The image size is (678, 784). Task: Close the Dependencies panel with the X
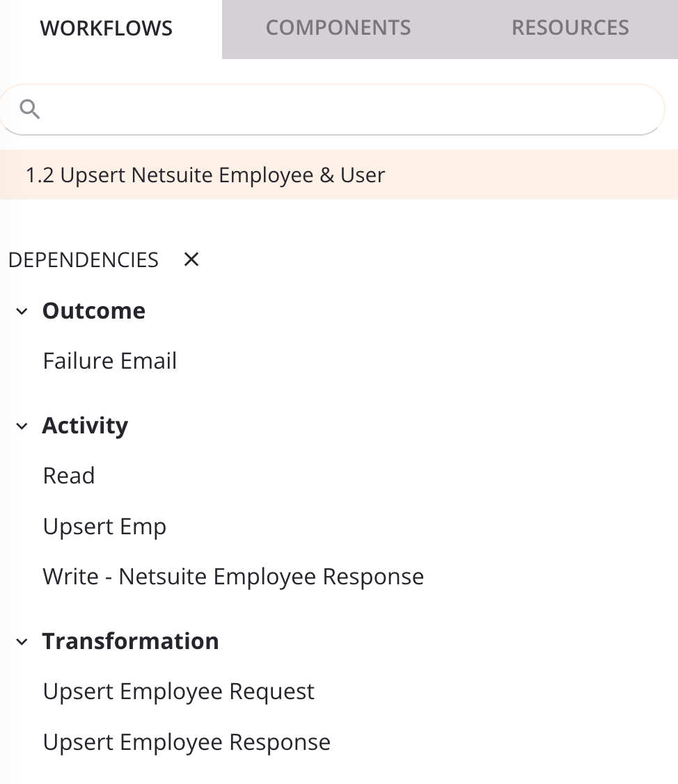coord(191,259)
